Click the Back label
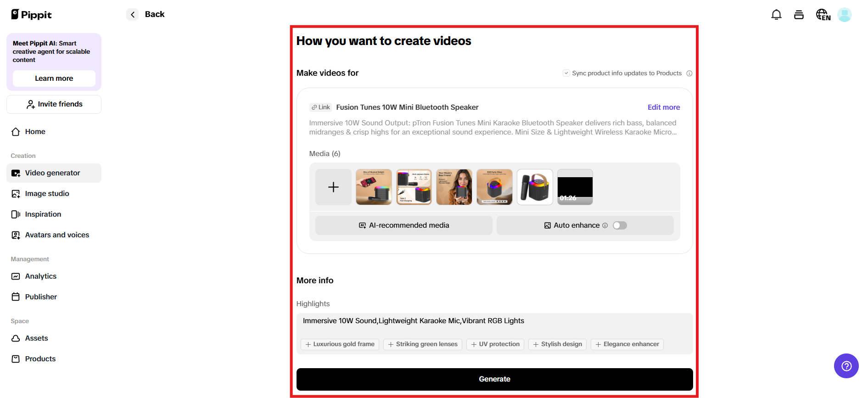868x398 pixels. pyautogui.click(x=155, y=14)
